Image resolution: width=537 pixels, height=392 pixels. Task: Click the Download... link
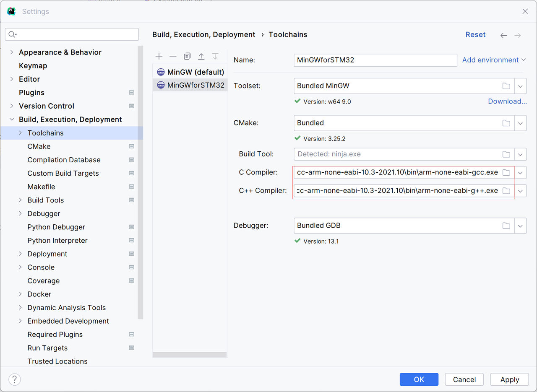coord(507,101)
